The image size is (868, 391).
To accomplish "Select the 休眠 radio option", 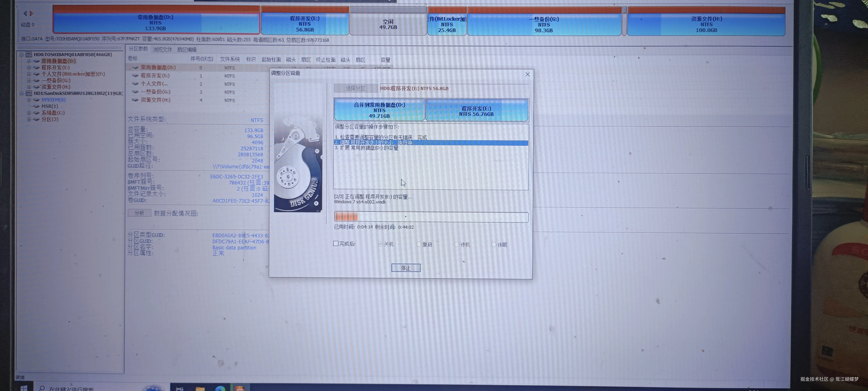I will coord(494,245).
